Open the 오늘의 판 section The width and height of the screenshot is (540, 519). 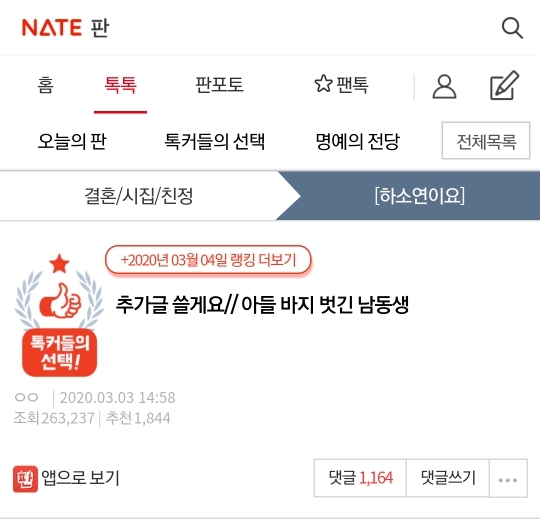[72, 141]
